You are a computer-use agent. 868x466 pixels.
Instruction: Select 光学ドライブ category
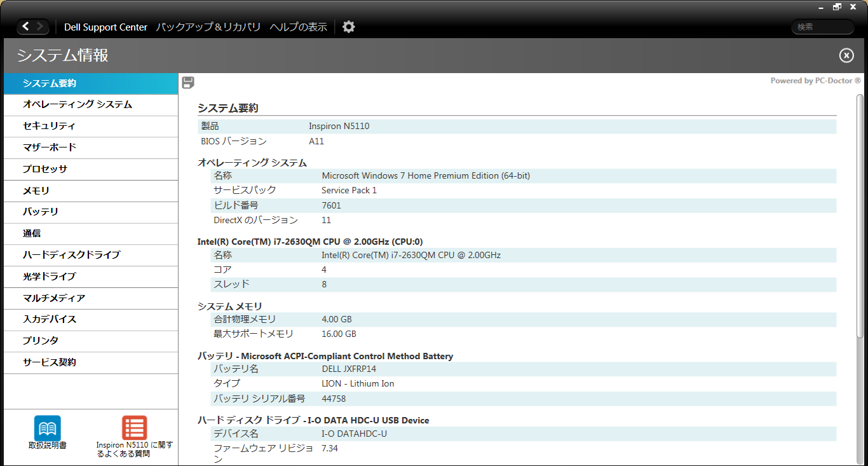(91, 277)
